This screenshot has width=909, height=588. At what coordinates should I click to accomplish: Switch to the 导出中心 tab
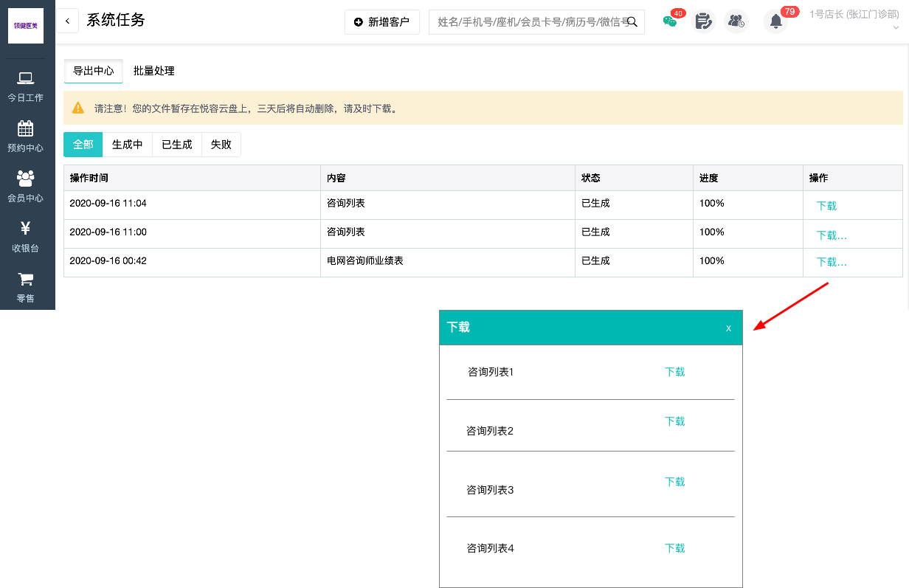(x=94, y=71)
